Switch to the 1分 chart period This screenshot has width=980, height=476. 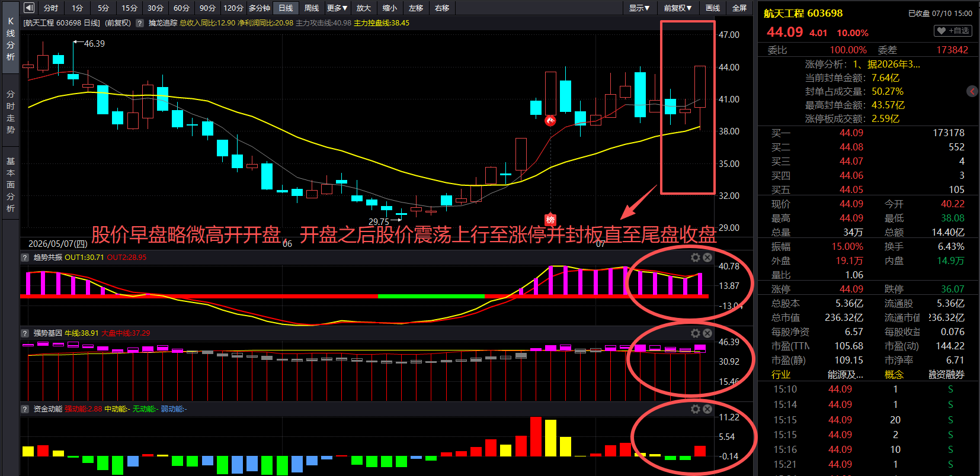77,8
